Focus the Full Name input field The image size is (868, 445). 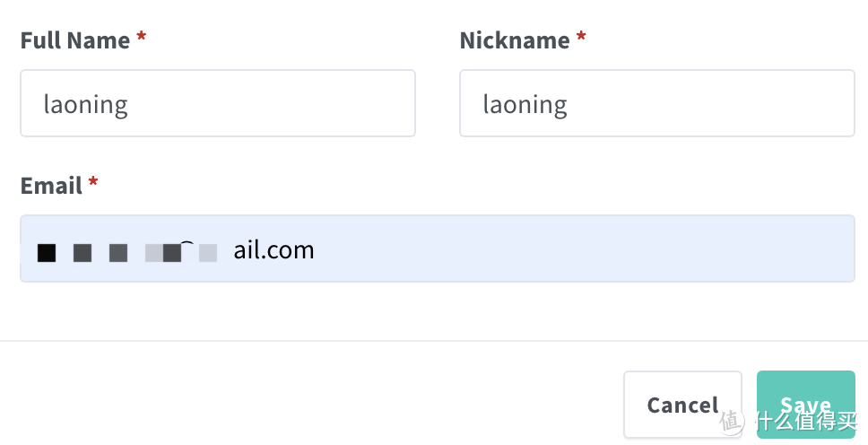coord(218,103)
